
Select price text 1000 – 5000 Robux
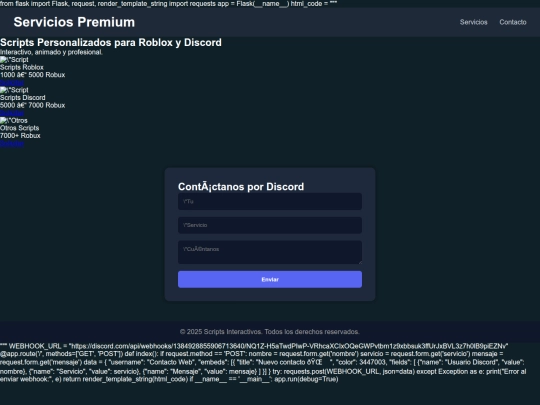[32, 75]
